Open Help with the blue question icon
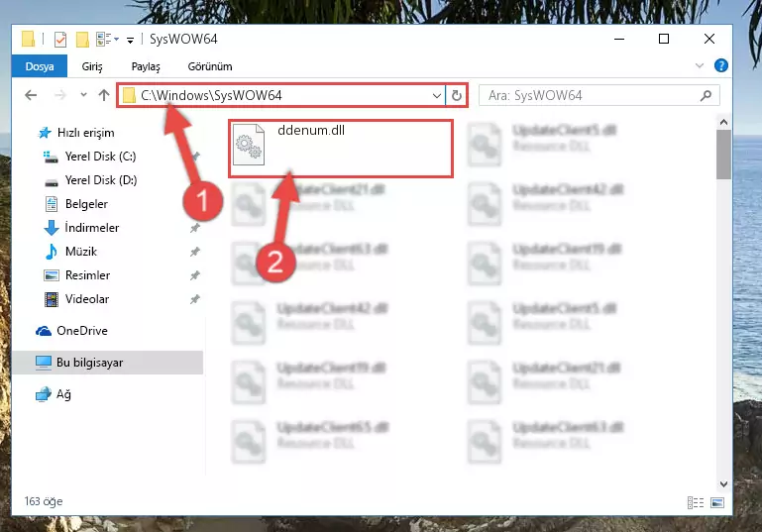This screenshot has height=532, width=762. click(721, 65)
